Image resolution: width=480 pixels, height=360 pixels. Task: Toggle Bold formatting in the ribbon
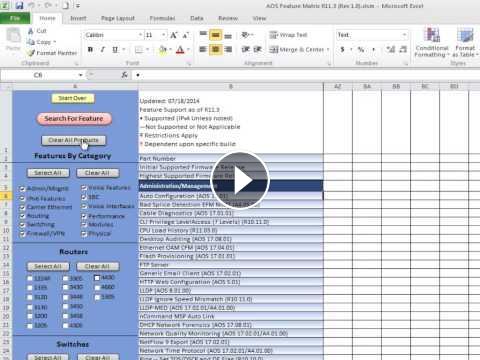click(x=90, y=50)
